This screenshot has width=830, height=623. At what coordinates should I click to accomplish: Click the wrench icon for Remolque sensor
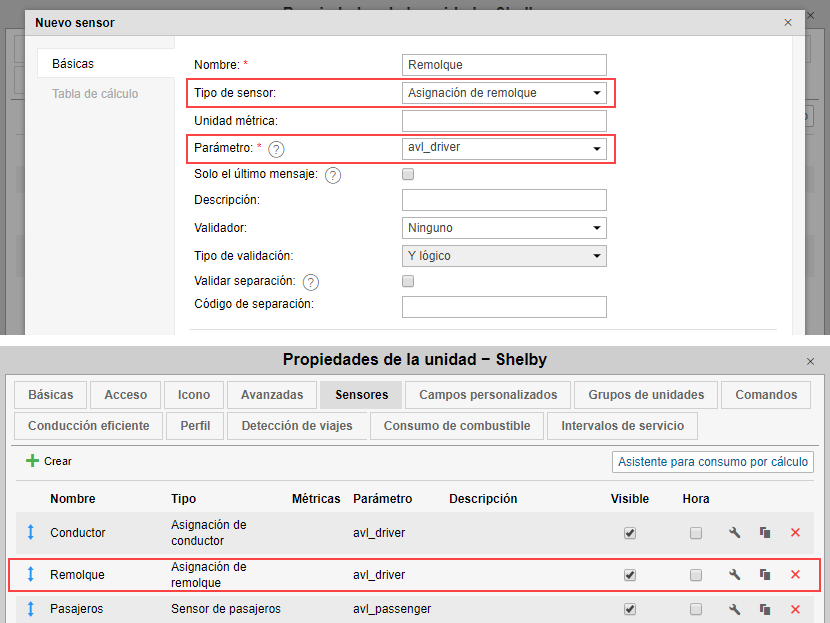pos(735,575)
